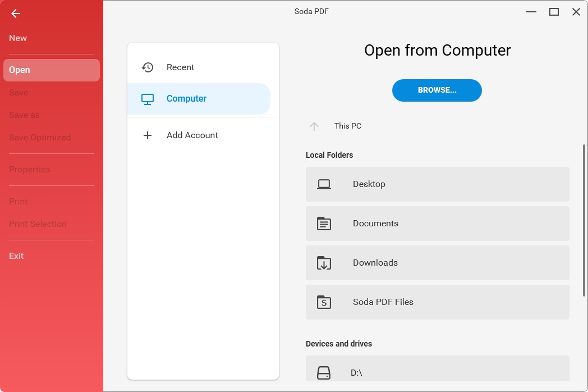The width and height of the screenshot is (588, 392).
Task: Maximize the Soda PDF window
Action: [554, 12]
